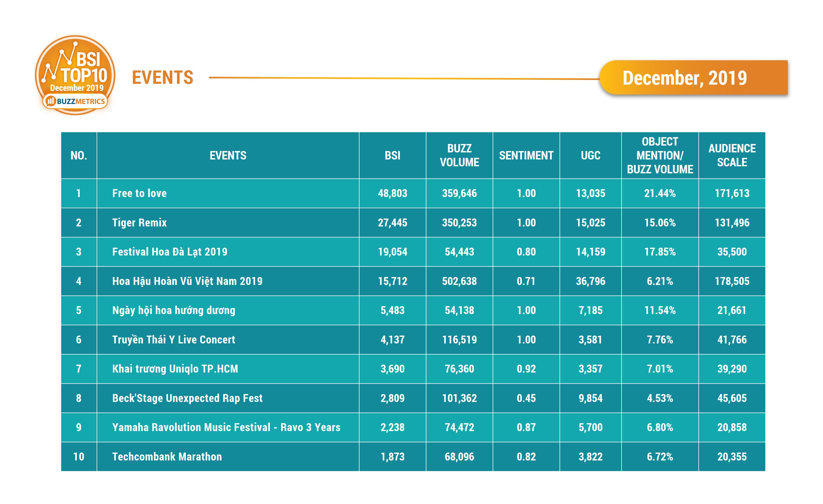Viewport: 823px width, 504px height.
Task: Click BSI value 2,238
Action: pyautogui.click(x=392, y=428)
